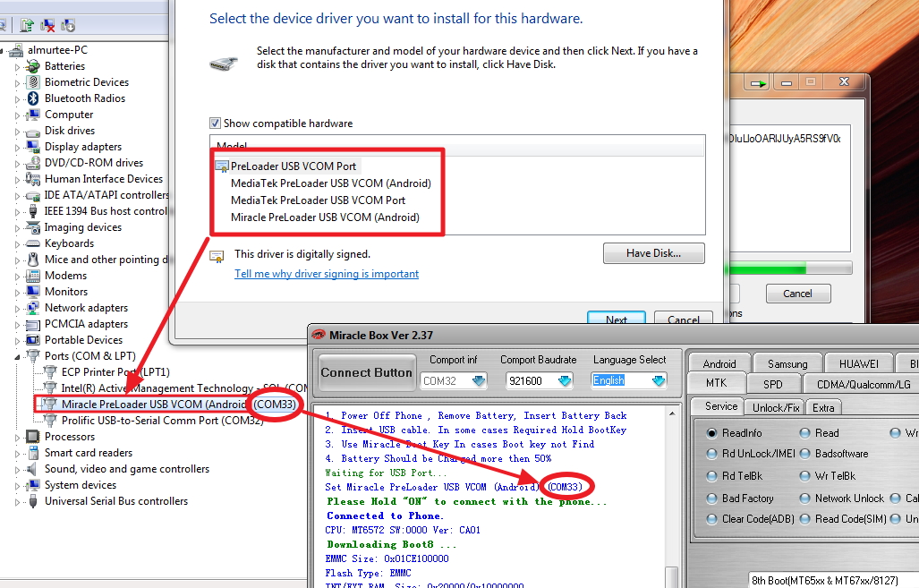Click the Sound, video and game controllers icon
Viewport: 919px width, 588px height.
tap(33, 469)
